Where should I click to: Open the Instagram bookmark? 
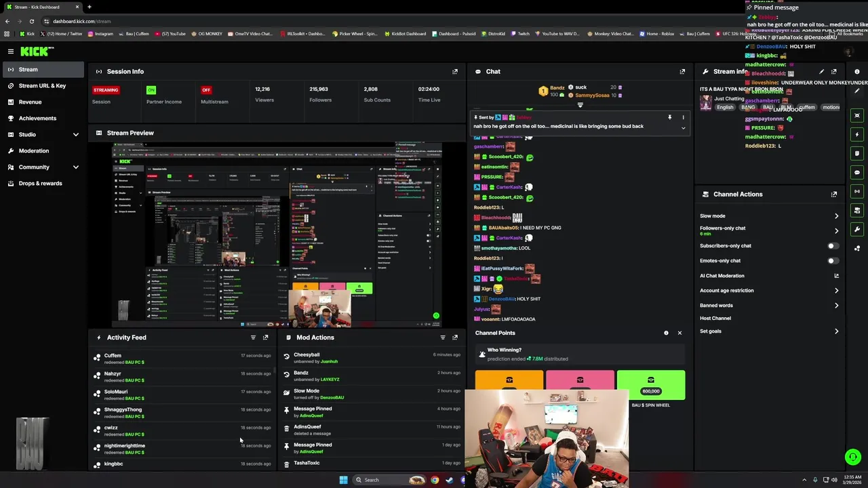coord(100,34)
